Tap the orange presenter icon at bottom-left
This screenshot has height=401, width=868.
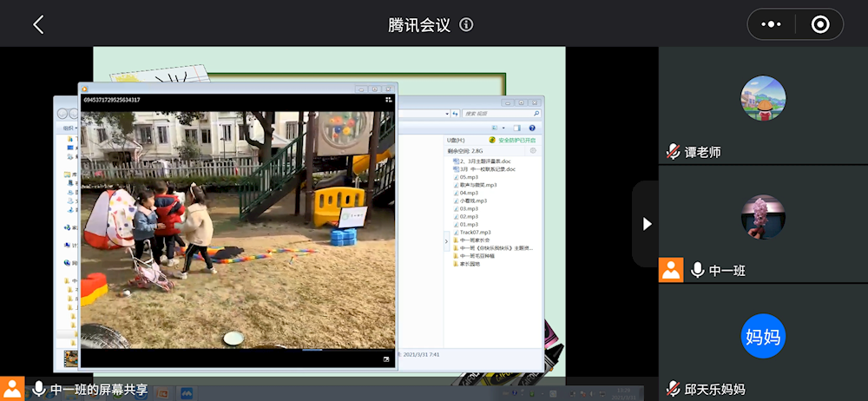click(x=12, y=389)
